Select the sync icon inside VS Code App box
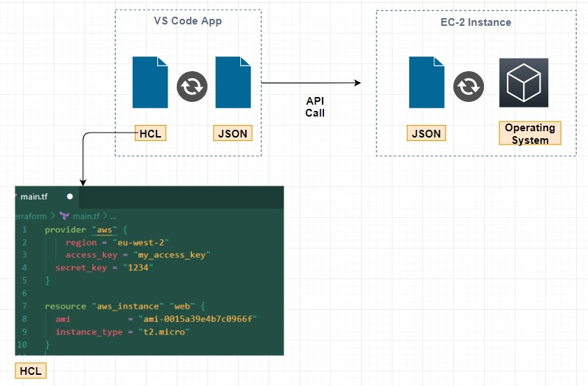 [x=192, y=87]
